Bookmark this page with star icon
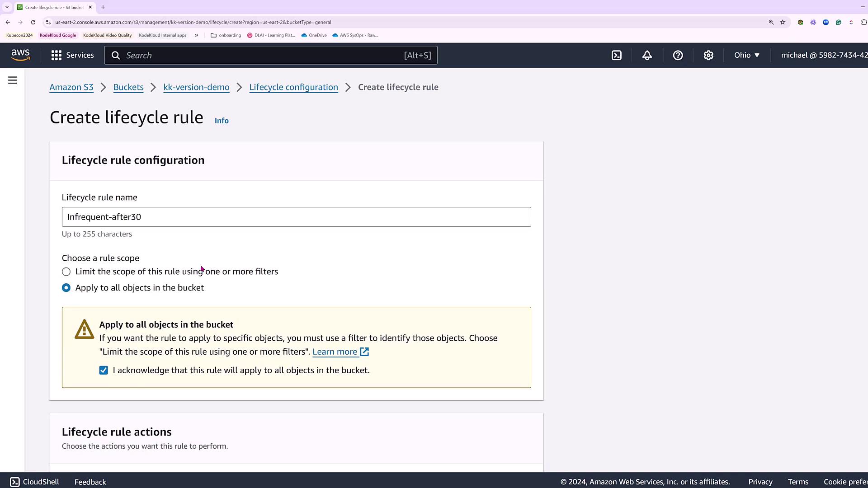This screenshot has width=868, height=488. (783, 22)
